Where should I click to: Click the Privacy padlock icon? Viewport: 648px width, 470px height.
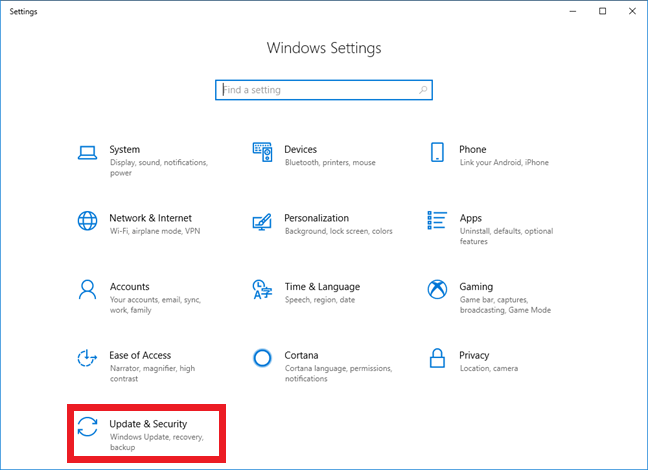pyautogui.click(x=437, y=358)
